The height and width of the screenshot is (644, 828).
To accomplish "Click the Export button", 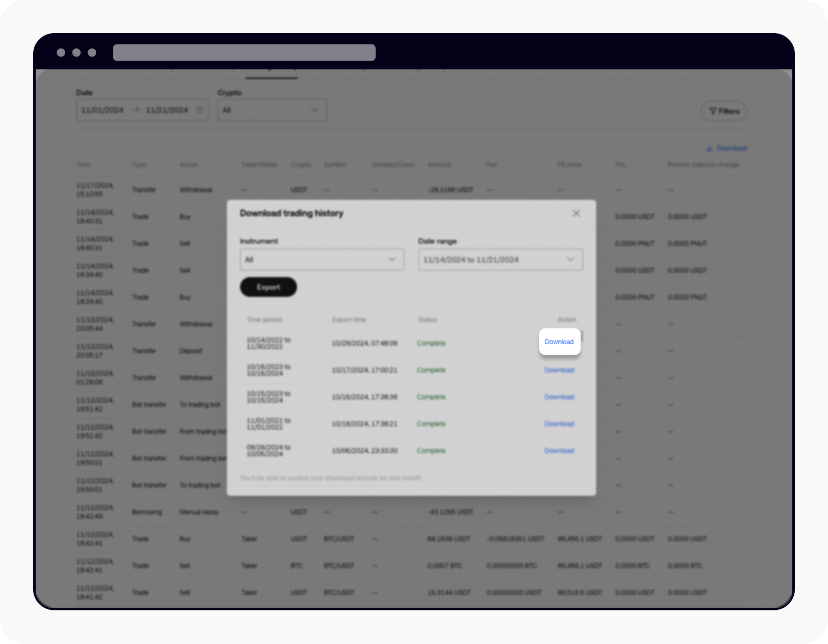I will [x=268, y=287].
